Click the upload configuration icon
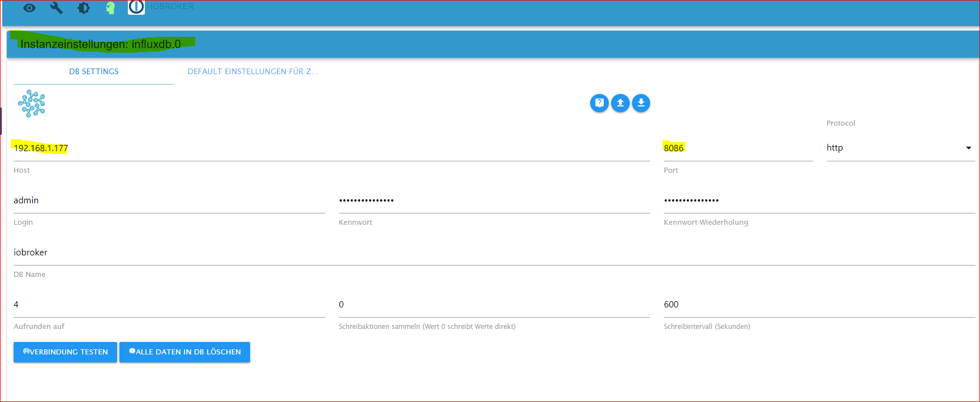 coord(620,103)
